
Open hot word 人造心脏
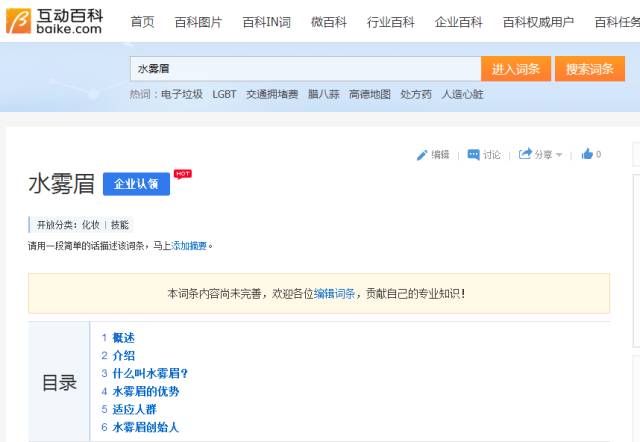(x=462, y=94)
